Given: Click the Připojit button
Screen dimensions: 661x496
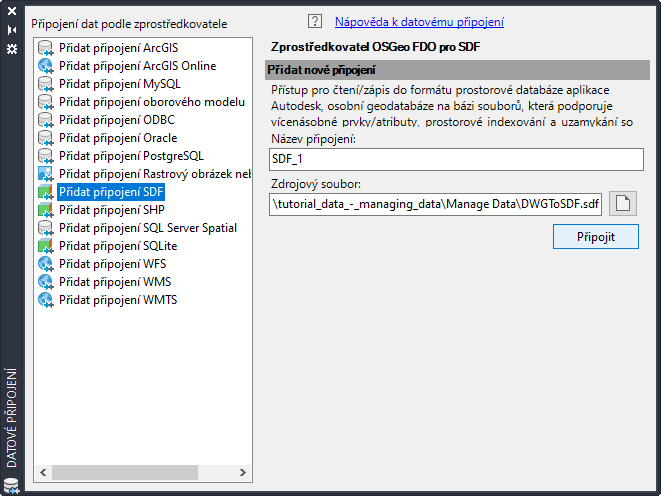Looking at the screenshot, I should [x=596, y=237].
